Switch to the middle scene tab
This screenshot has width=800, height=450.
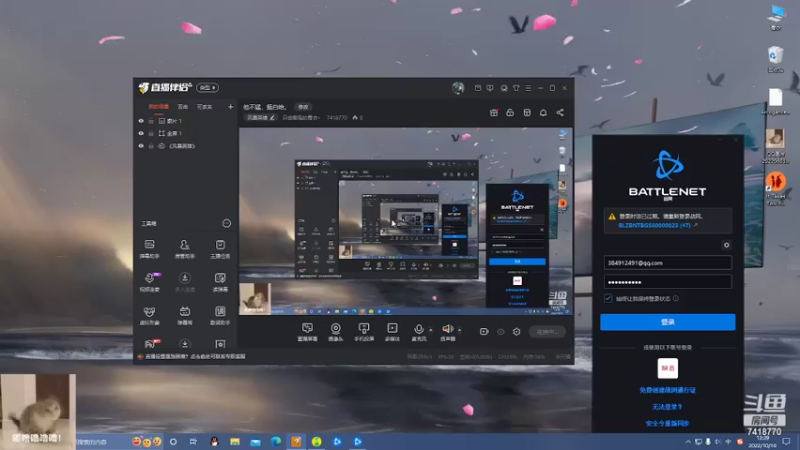pos(183,107)
